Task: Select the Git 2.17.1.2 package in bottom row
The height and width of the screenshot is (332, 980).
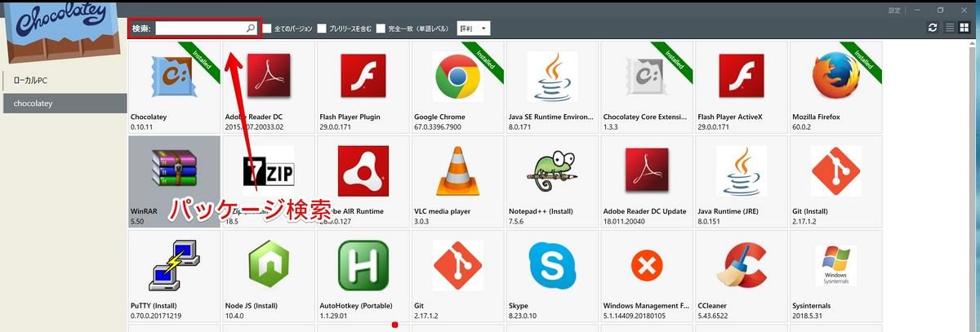Action: tap(457, 277)
